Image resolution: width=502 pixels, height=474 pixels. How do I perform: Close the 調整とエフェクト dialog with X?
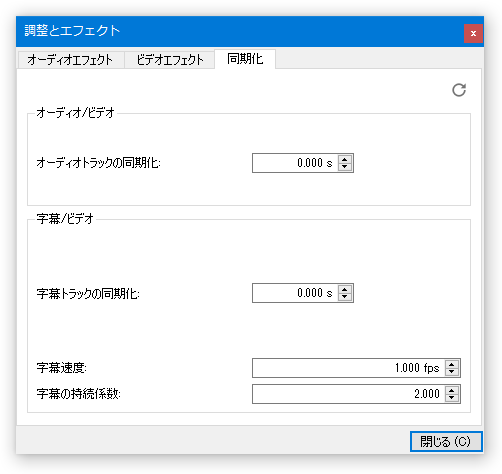click(x=473, y=33)
